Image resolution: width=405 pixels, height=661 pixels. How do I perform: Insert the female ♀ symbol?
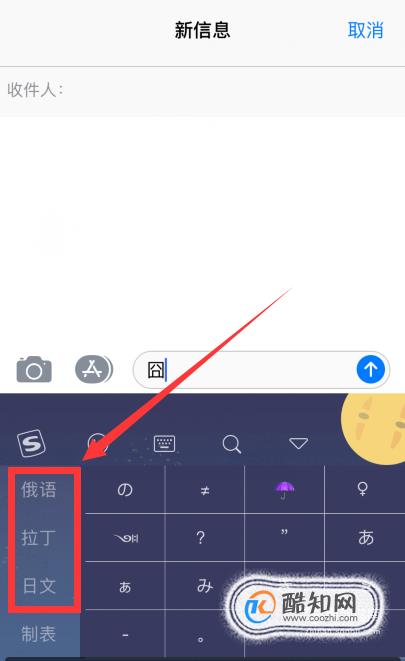tap(363, 489)
